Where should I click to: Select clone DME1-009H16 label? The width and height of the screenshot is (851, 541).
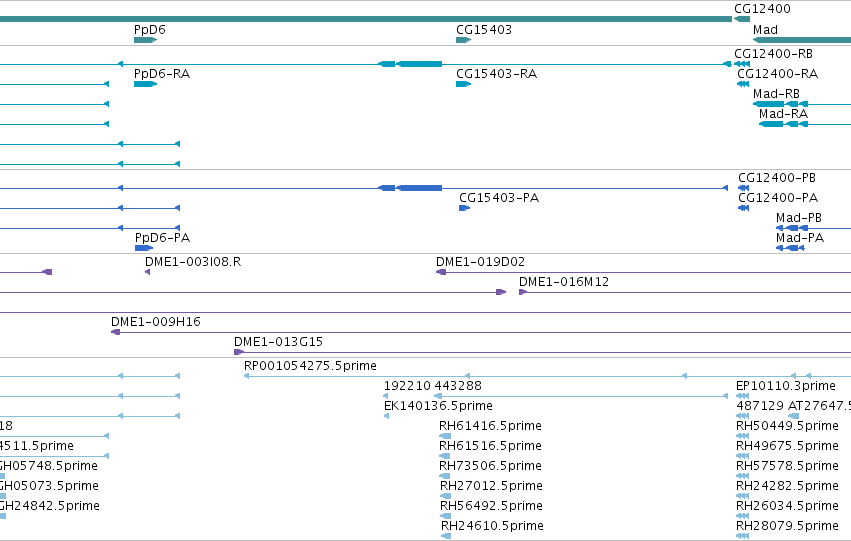click(156, 322)
